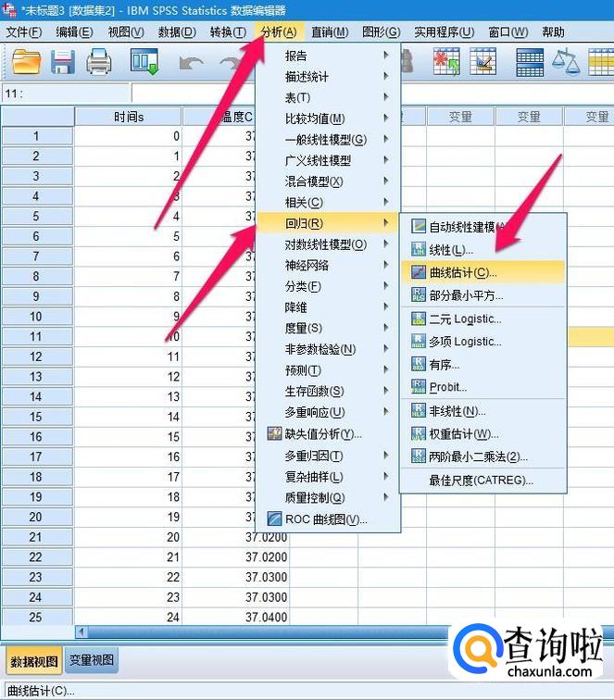Click the Insert variable toolbar icon
The width and height of the screenshot is (614, 700).
click(482, 62)
